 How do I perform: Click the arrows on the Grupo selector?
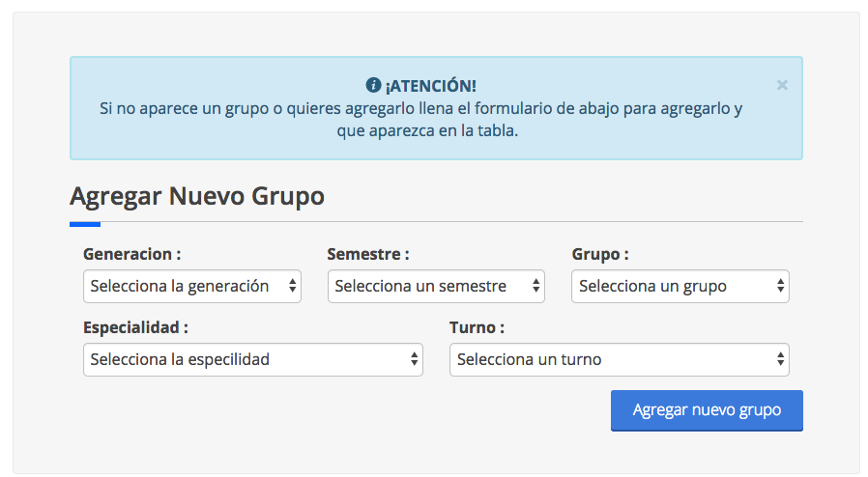pos(780,286)
